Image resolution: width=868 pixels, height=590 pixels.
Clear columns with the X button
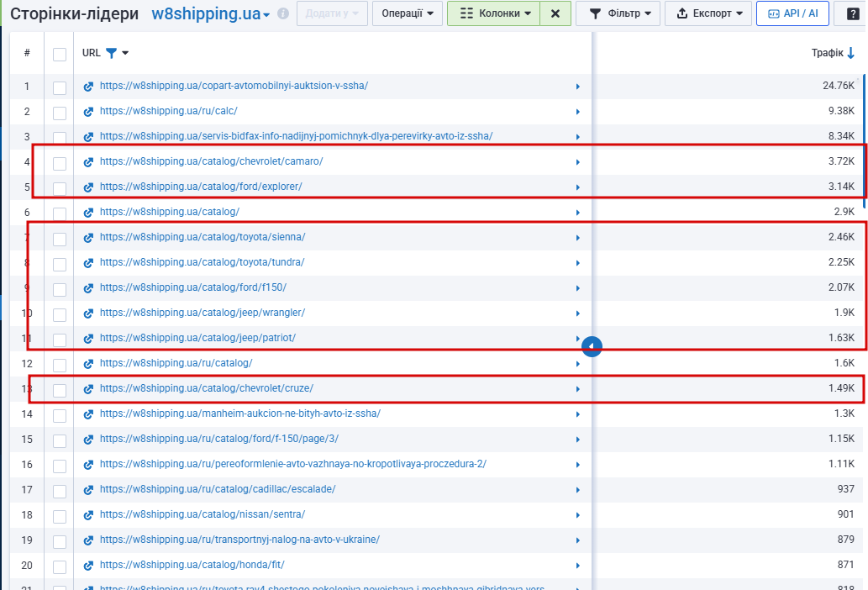[555, 13]
